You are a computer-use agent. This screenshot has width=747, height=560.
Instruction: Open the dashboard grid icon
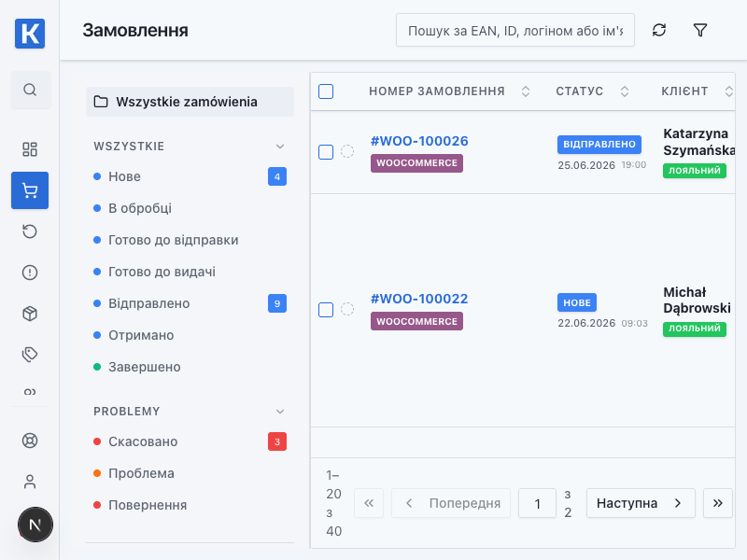click(30, 149)
